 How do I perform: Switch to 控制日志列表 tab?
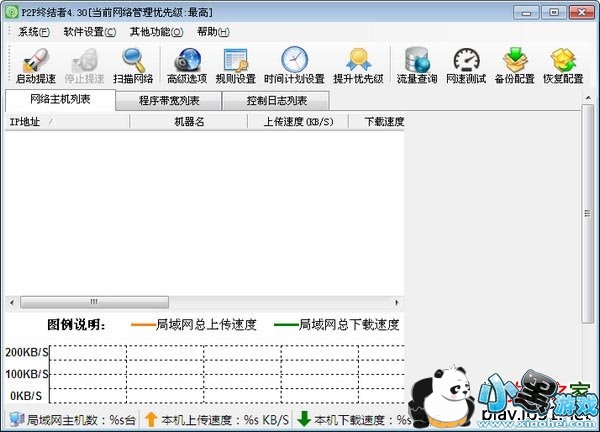276,101
